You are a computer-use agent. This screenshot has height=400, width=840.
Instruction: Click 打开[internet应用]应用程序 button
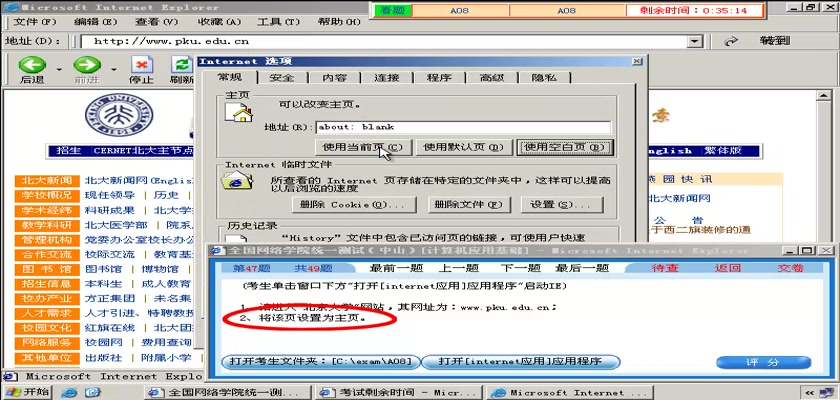point(520,362)
